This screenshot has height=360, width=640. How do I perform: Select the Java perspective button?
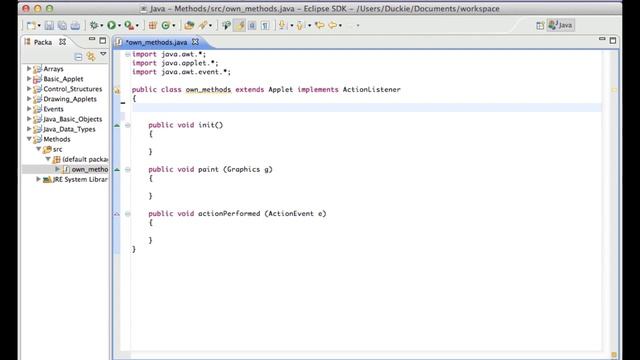click(560, 25)
